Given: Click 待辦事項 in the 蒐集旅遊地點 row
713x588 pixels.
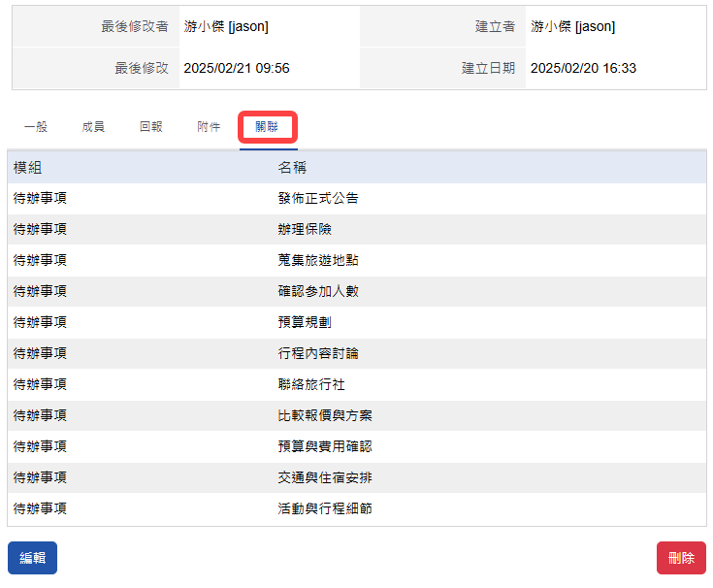Looking at the screenshot, I should click(40, 260).
